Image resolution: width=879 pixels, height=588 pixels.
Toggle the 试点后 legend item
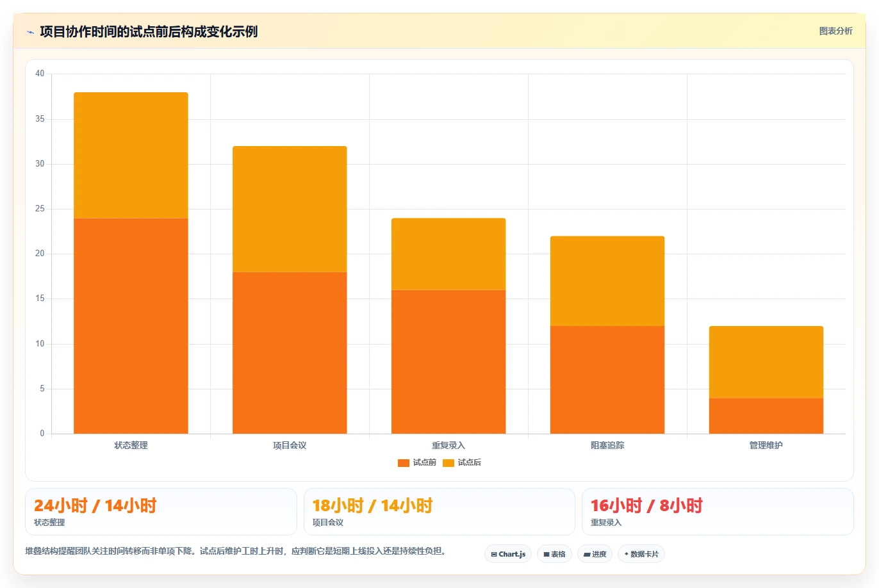click(x=462, y=462)
